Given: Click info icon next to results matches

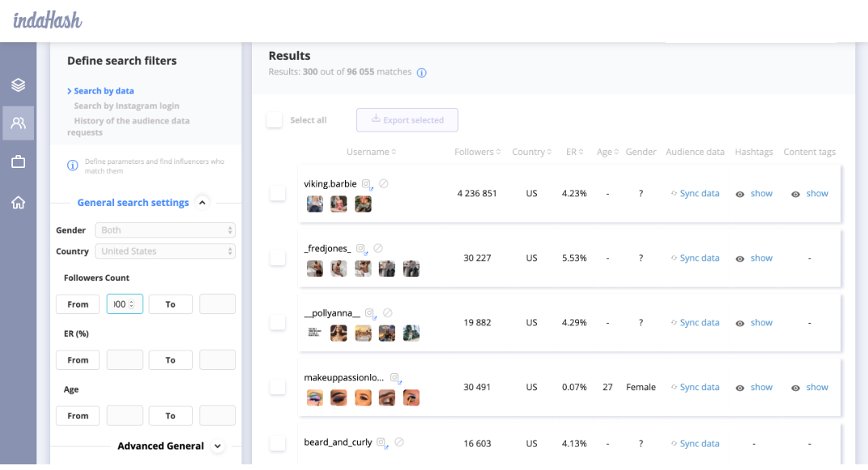Looking at the screenshot, I should point(422,73).
